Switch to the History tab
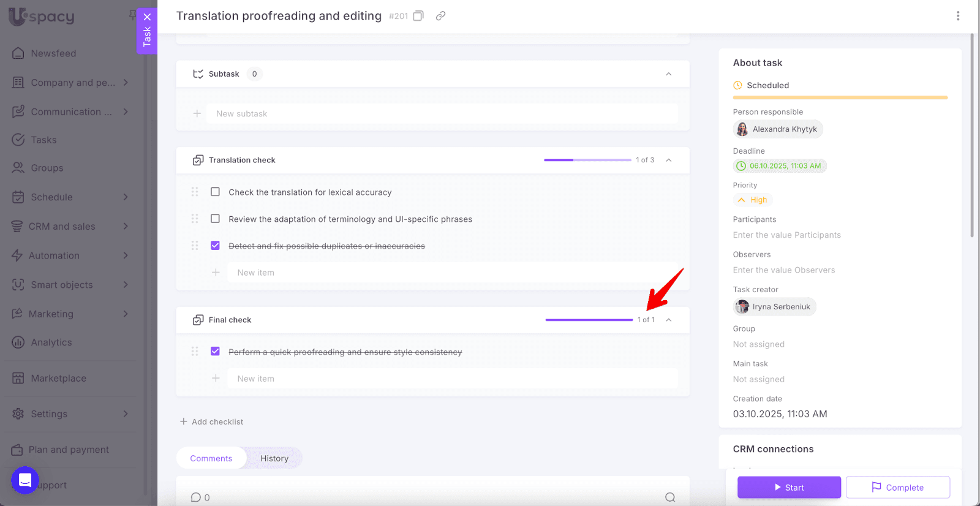Viewport: 980px width, 506px height. coord(274,458)
